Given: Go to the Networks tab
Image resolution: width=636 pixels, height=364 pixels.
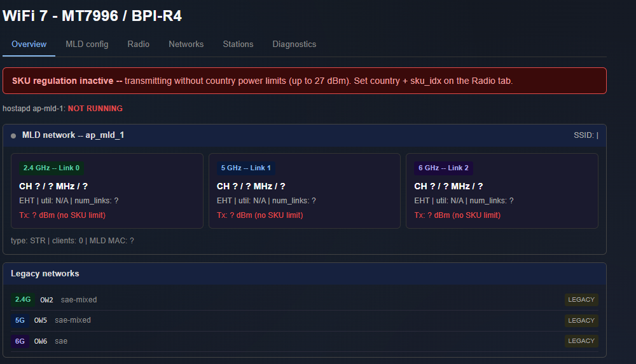Looking at the screenshot, I should coord(186,44).
